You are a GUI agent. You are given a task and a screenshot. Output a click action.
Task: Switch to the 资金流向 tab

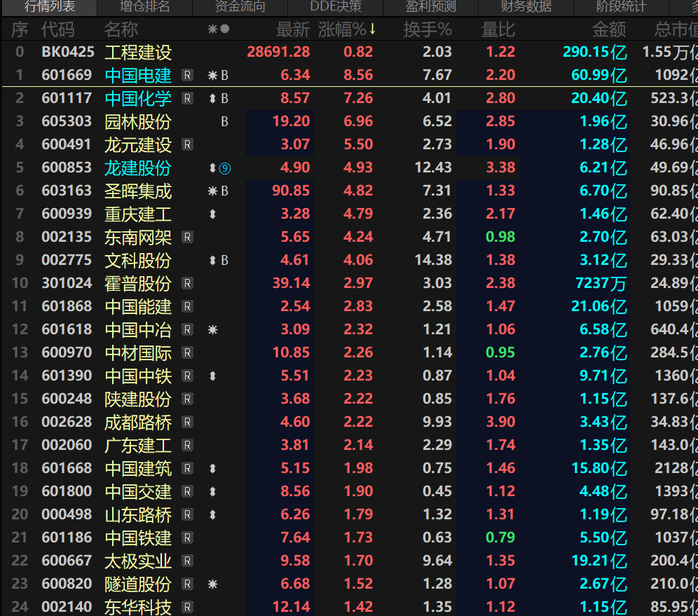(240, 6)
